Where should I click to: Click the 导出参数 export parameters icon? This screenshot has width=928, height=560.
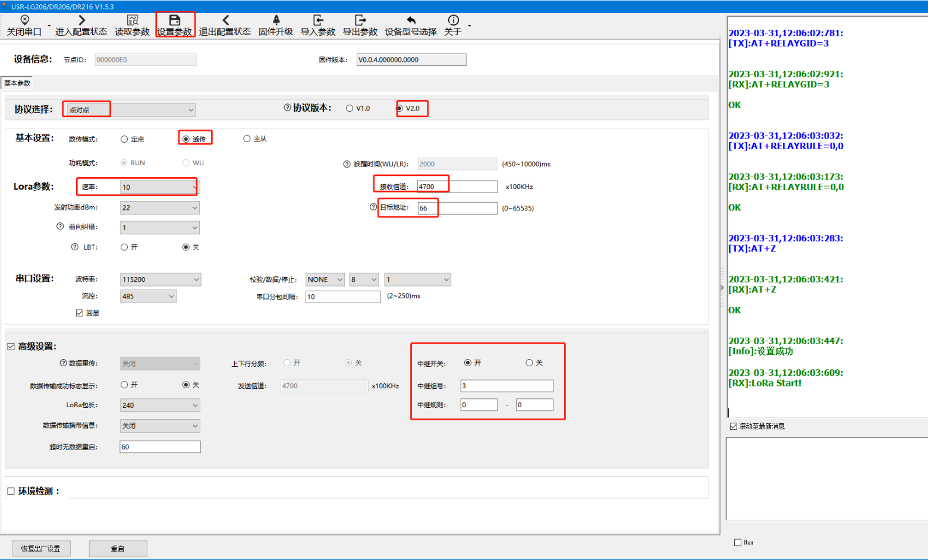(360, 20)
